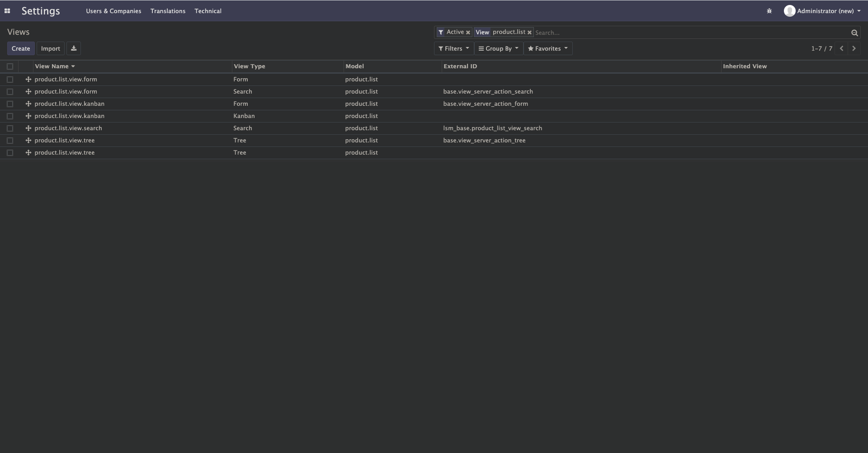Open the Translations menu
Screen dimensions: 868x453
pos(168,11)
